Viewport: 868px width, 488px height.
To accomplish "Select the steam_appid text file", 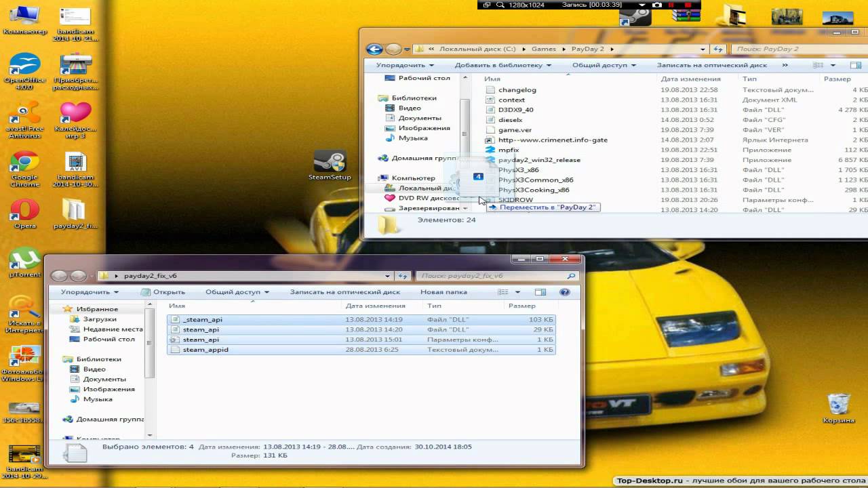I will point(205,350).
